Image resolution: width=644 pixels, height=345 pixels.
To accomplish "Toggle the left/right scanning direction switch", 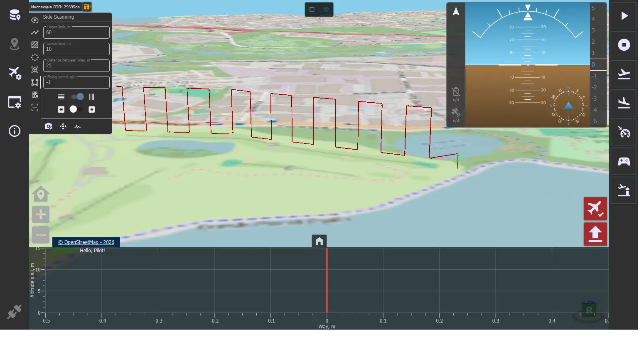I will (x=76, y=109).
